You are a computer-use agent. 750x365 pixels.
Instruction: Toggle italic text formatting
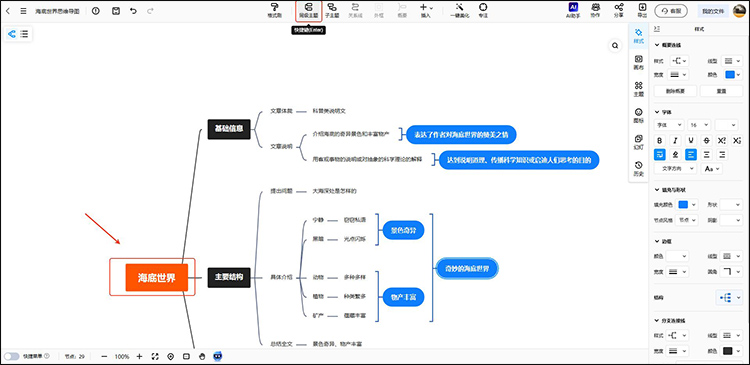(x=675, y=141)
